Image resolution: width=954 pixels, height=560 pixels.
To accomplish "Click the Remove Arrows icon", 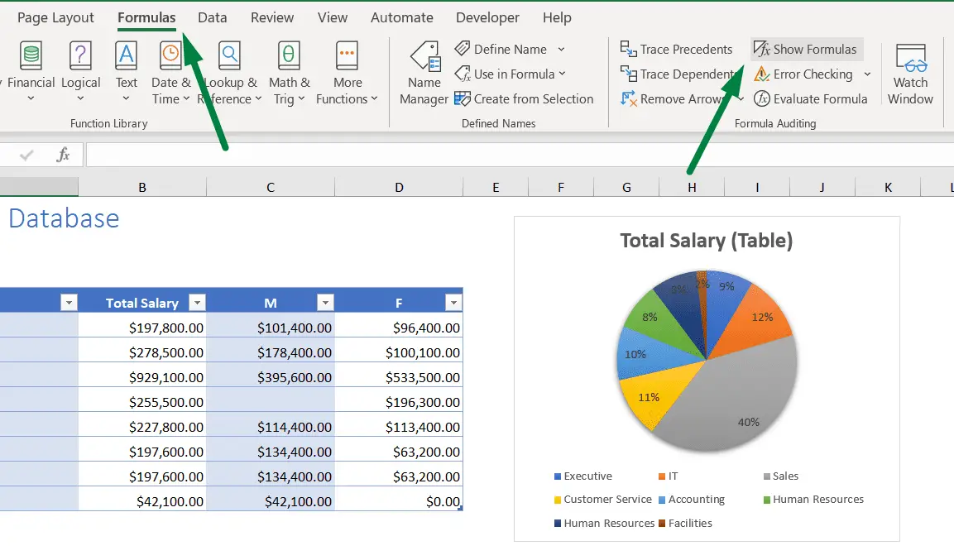I will pyautogui.click(x=629, y=98).
